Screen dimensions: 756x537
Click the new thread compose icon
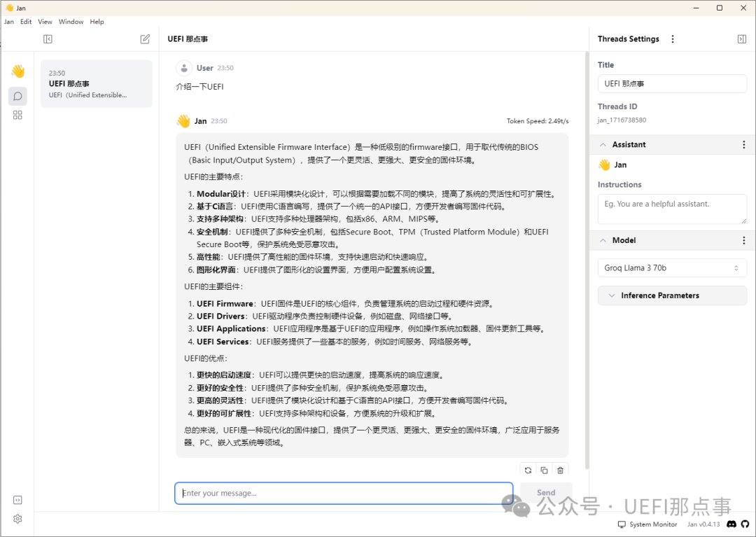(145, 39)
